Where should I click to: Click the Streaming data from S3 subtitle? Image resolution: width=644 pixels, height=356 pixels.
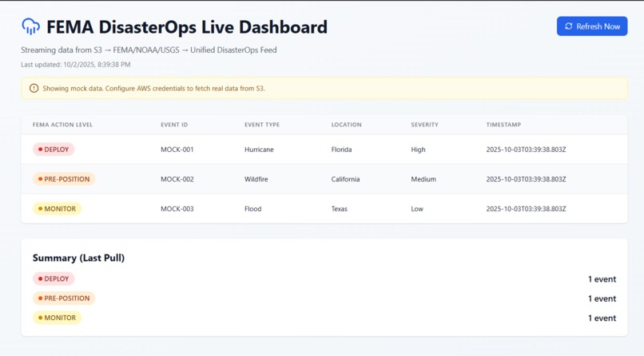click(149, 50)
